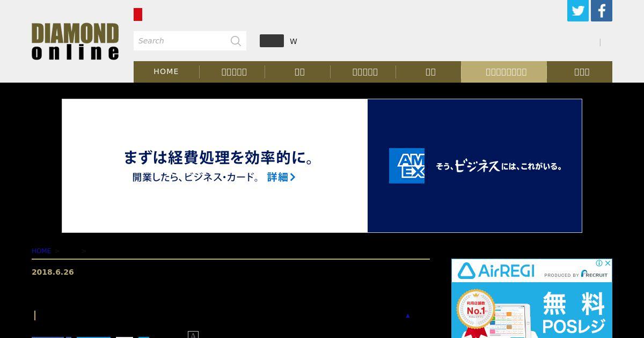Select the HOME tab in navigation bar
The width and height of the screenshot is (644, 338).
click(166, 71)
